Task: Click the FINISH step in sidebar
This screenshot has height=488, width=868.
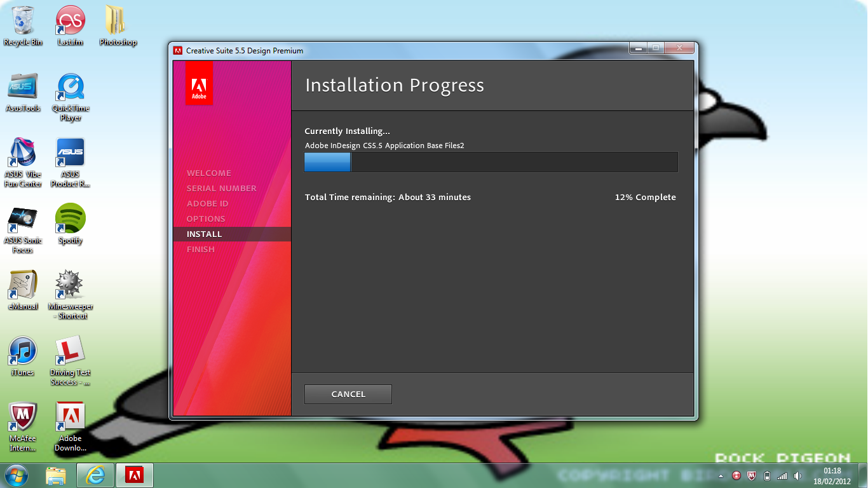Action: (201, 249)
